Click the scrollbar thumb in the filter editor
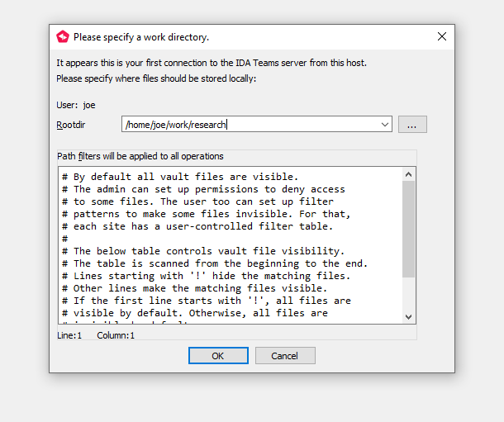 point(409,229)
